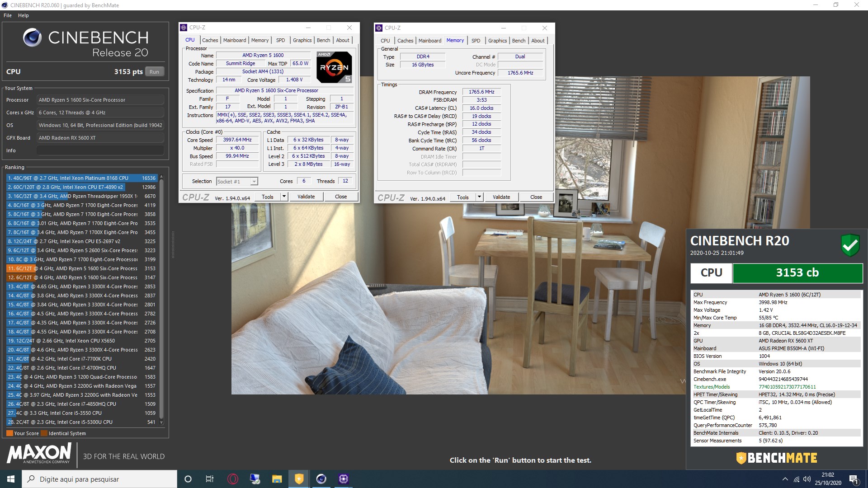Click the Run button next to CPU score
The width and height of the screenshot is (868, 488).
[154, 72]
